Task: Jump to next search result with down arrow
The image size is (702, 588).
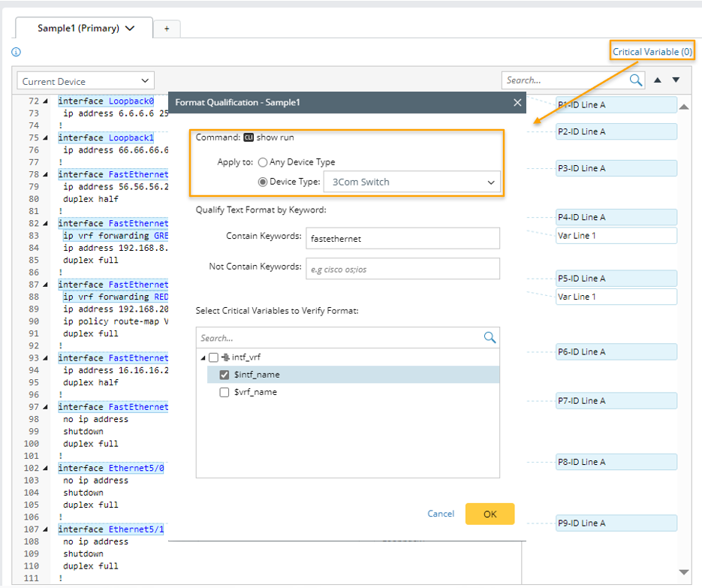Action: [x=676, y=80]
